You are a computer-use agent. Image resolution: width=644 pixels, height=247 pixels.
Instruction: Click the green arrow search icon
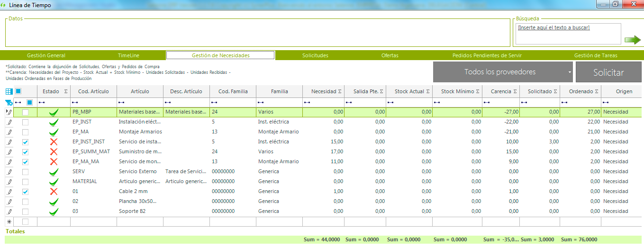coord(632,40)
